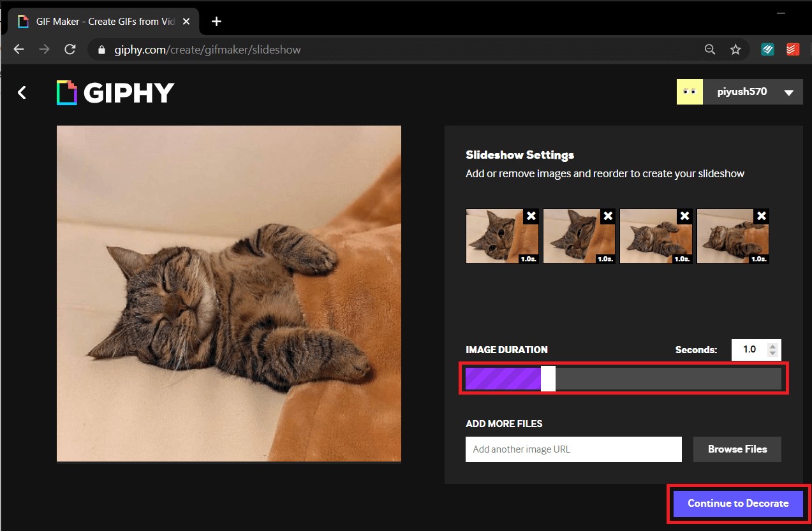Remove the third cat image from slideshow

[x=684, y=216]
